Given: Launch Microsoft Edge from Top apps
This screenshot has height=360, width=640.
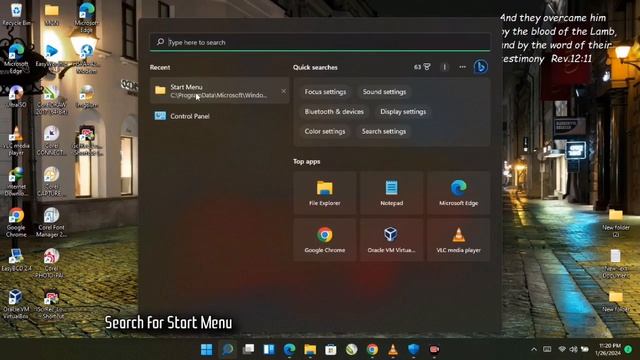Looking at the screenshot, I should click(x=458, y=193).
